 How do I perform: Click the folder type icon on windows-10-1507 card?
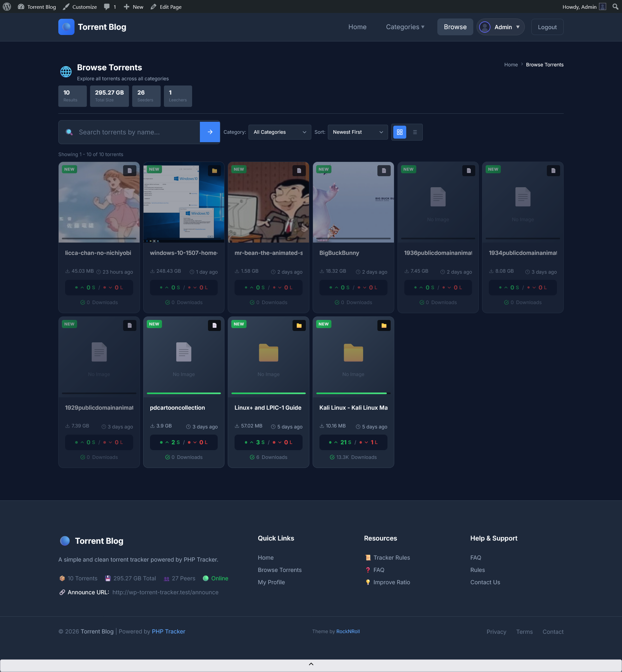[214, 171]
